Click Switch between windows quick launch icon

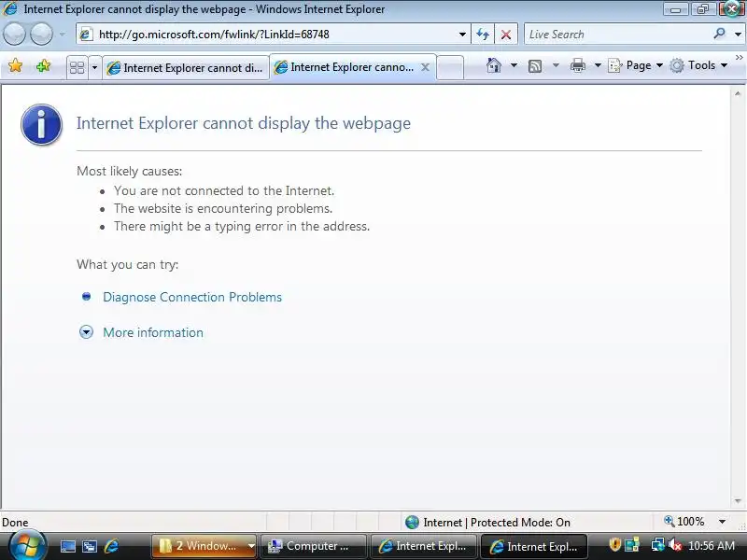pyautogui.click(x=90, y=546)
